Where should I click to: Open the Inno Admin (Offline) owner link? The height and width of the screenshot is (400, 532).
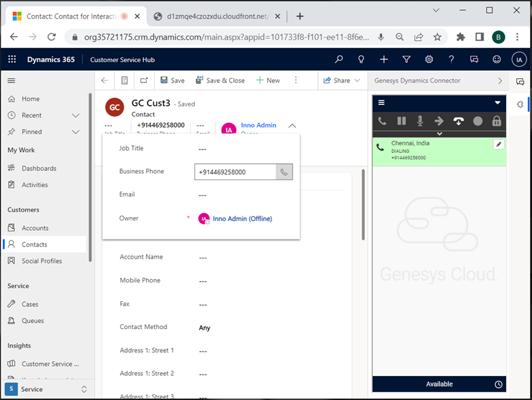[x=242, y=218]
